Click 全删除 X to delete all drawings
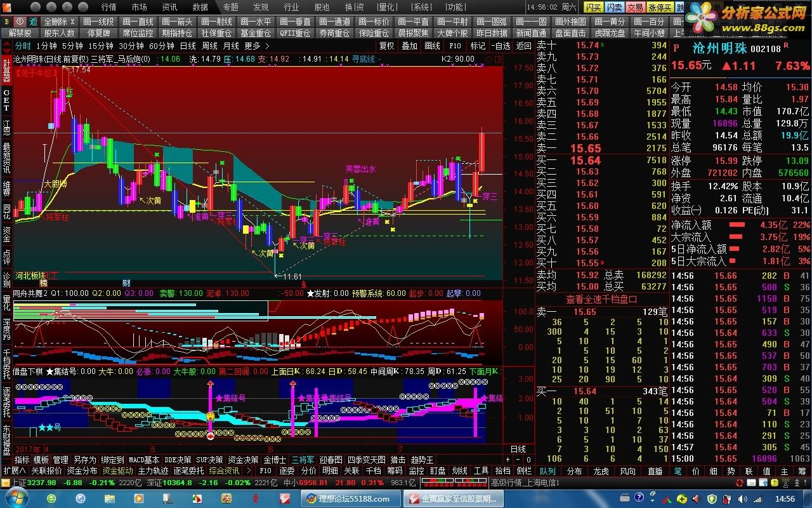The width and height of the screenshot is (812, 508). 60,22
